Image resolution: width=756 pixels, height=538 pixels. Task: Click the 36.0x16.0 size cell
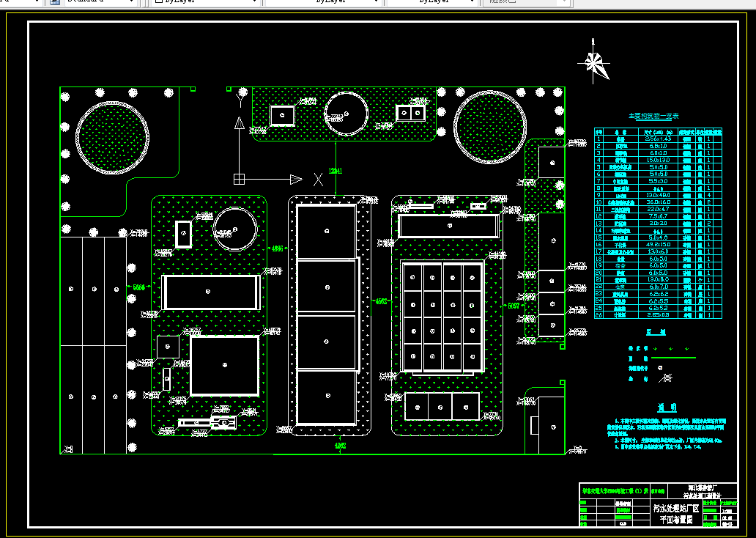tap(658, 202)
